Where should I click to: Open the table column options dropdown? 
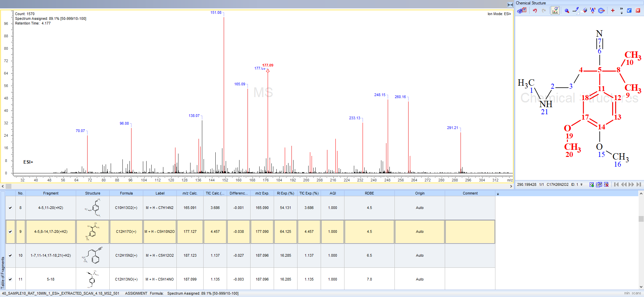[x=498, y=194]
